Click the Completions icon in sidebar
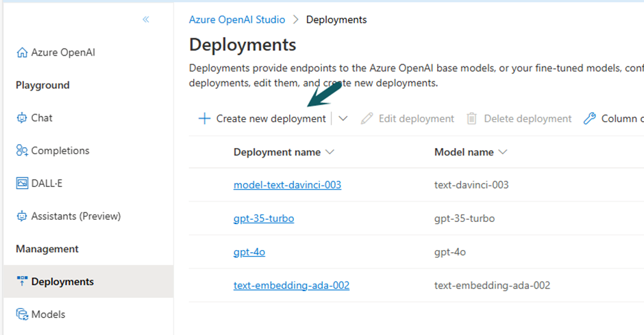This screenshot has width=644, height=335. pyautogui.click(x=22, y=151)
